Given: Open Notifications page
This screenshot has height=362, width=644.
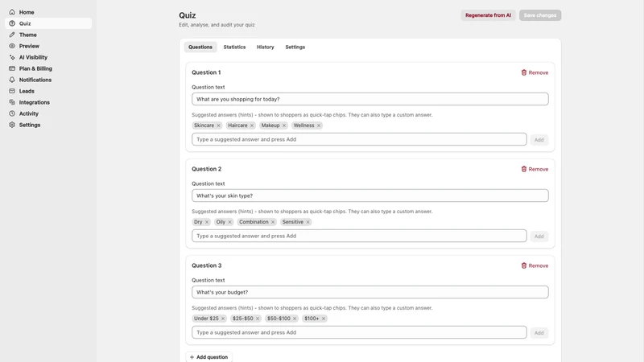Looking at the screenshot, I should click(x=48, y=80).
